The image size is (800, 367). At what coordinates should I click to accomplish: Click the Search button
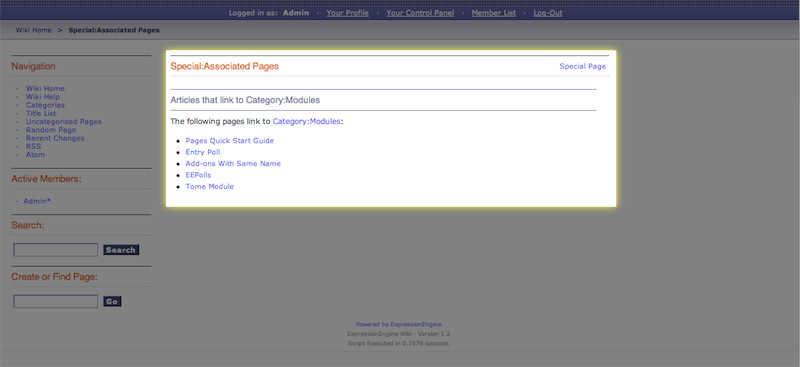coord(121,250)
